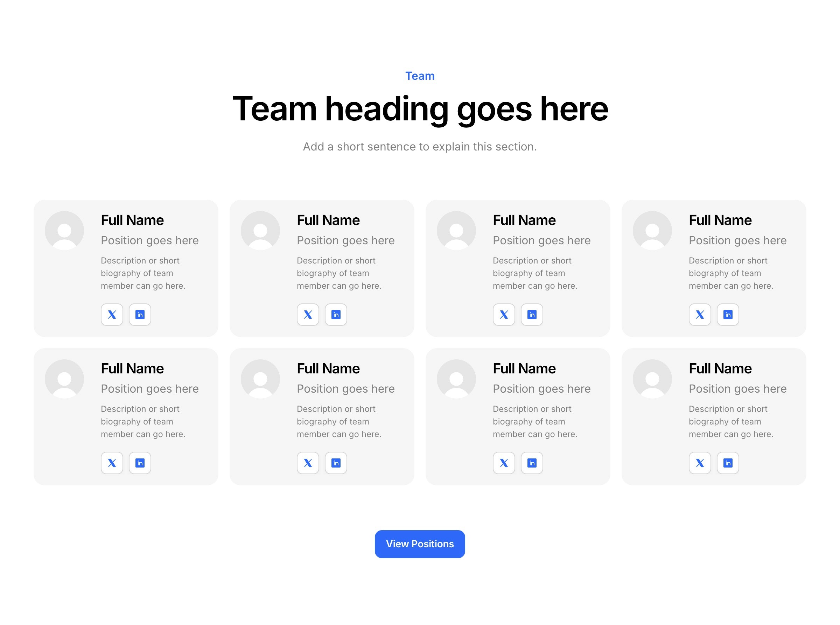
Task: Click X icon in third bottom-row card
Action: coord(504,463)
